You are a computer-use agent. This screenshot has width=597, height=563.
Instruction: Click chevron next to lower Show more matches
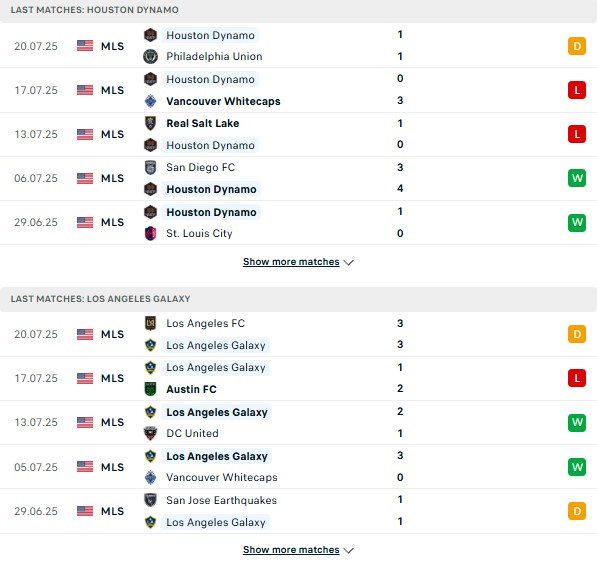coord(348,550)
